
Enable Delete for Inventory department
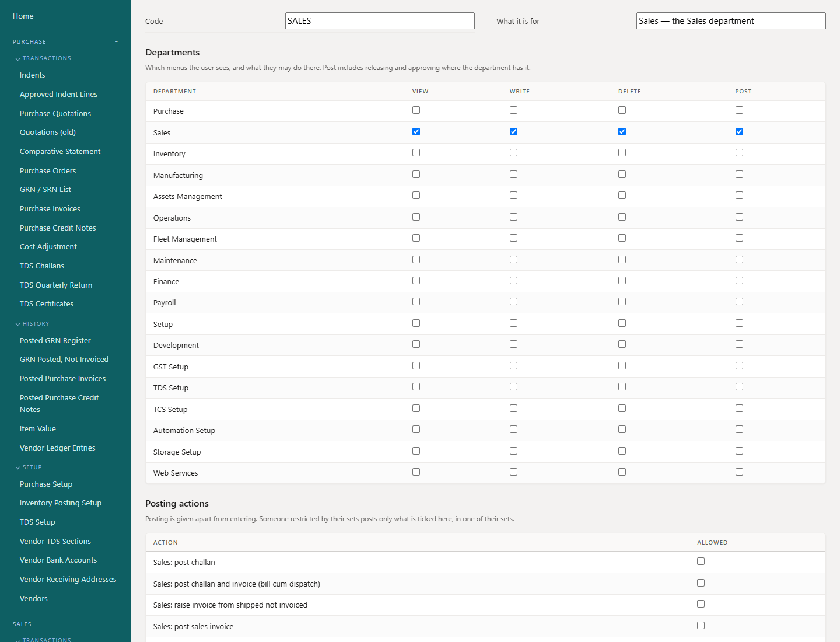(622, 153)
